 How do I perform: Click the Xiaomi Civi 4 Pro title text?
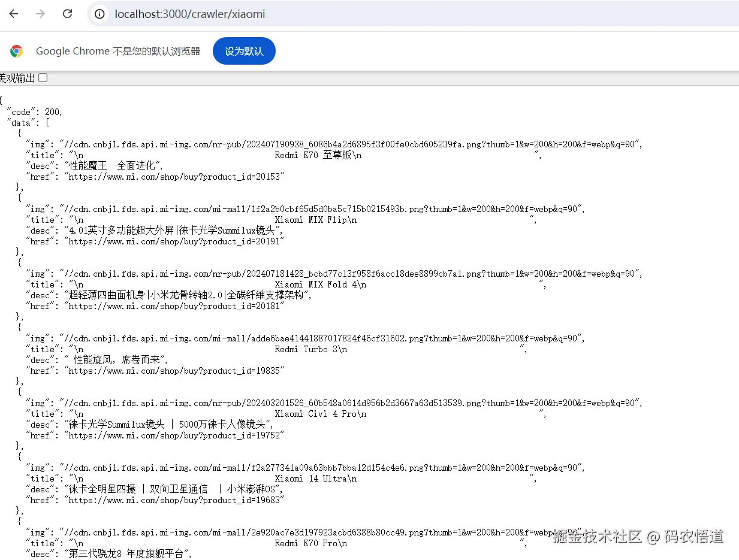point(316,414)
